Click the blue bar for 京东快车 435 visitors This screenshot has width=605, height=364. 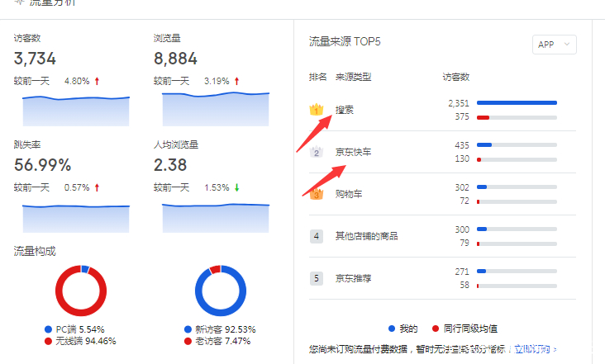484,144
